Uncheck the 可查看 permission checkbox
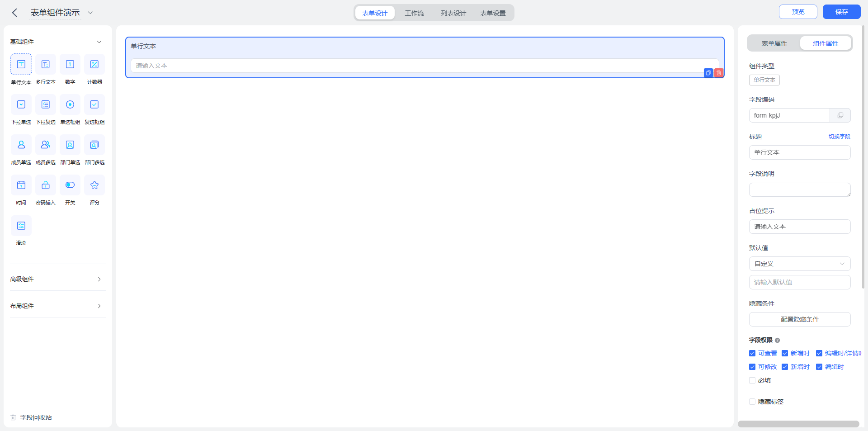 [752, 353]
